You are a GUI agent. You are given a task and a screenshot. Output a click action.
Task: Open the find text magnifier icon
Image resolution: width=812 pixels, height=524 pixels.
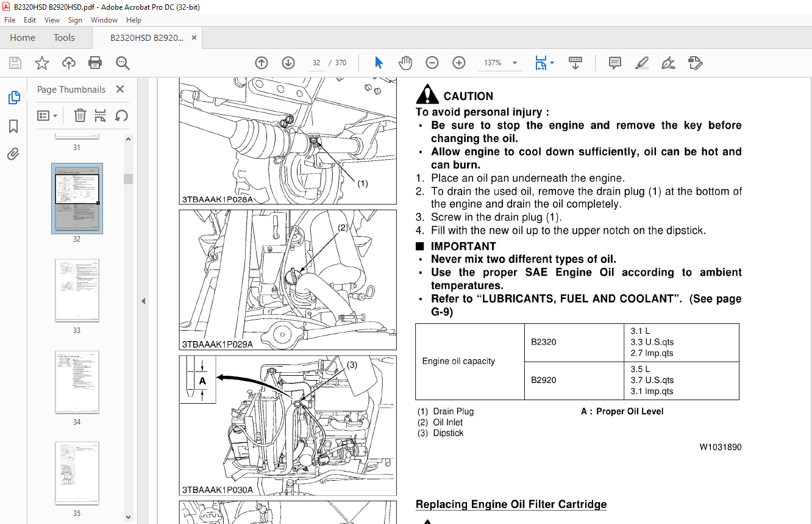[x=123, y=63]
